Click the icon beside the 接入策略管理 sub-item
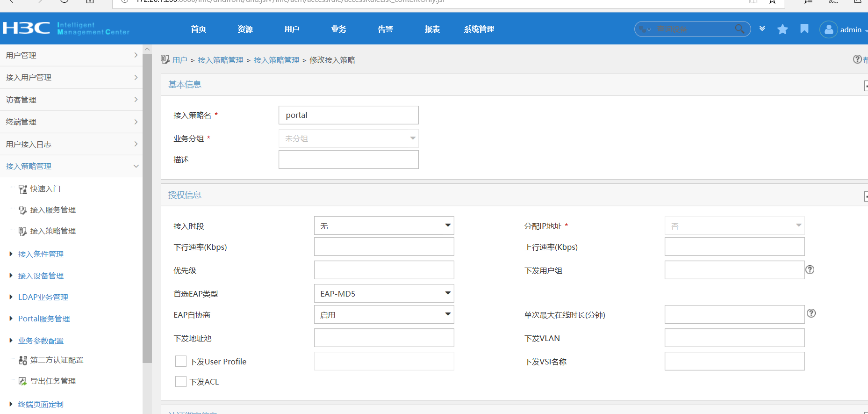 pos(23,231)
